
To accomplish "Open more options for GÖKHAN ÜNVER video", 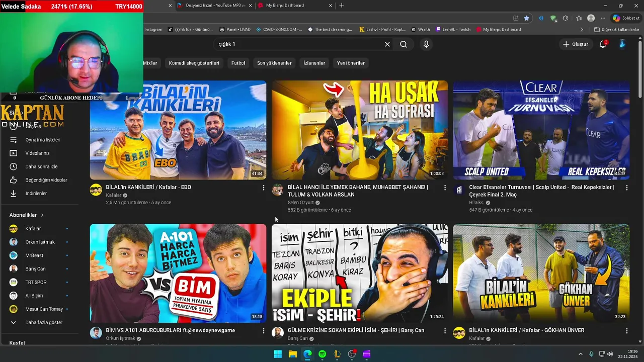I will tap(626, 331).
